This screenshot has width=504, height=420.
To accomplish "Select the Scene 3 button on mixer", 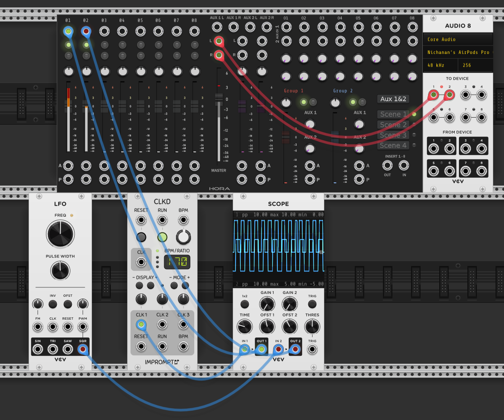I will pos(393,135).
